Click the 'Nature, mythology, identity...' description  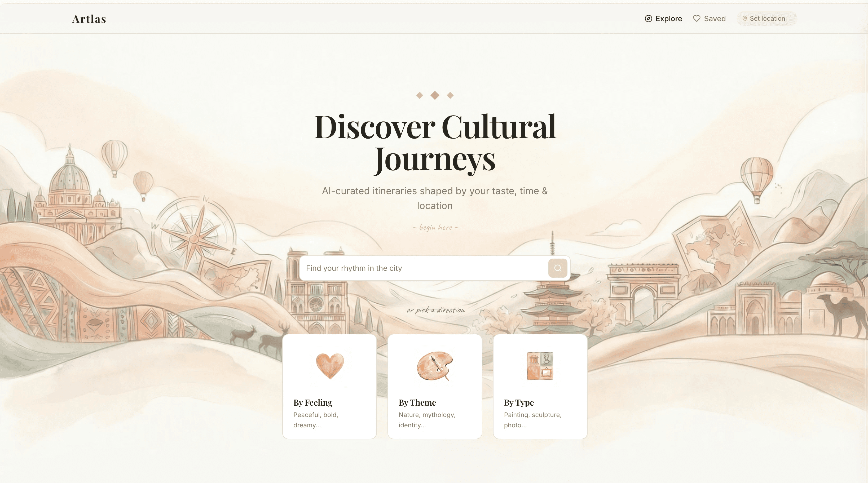click(x=427, y=420)
